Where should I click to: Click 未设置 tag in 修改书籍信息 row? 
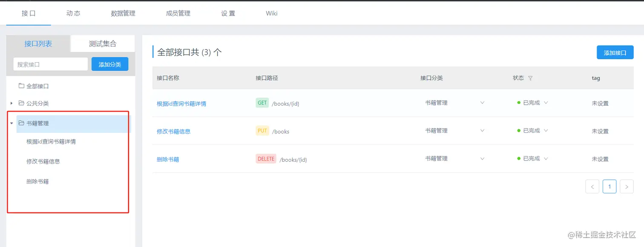[x=600, y=131]
